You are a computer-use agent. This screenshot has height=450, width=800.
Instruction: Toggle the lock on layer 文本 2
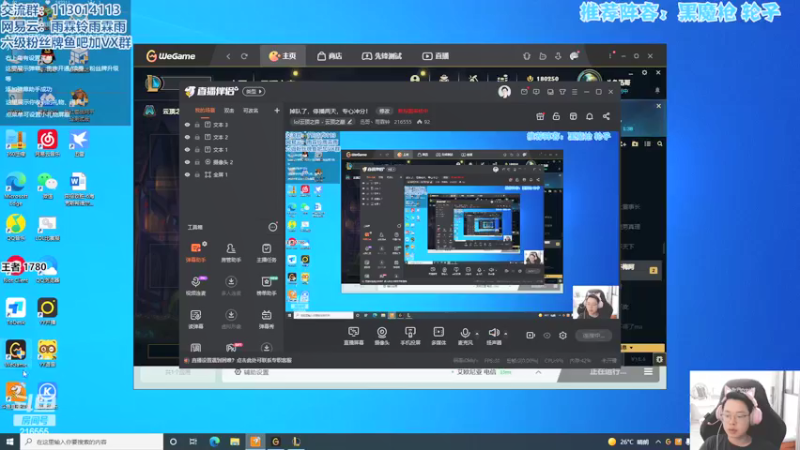tap(197, 137)
